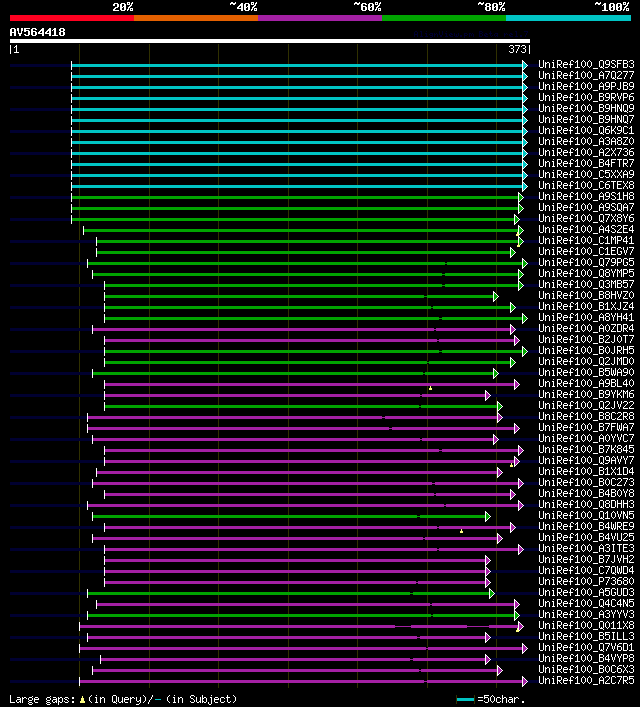Click the green ~80% identity legend bar

click(444, 18)
